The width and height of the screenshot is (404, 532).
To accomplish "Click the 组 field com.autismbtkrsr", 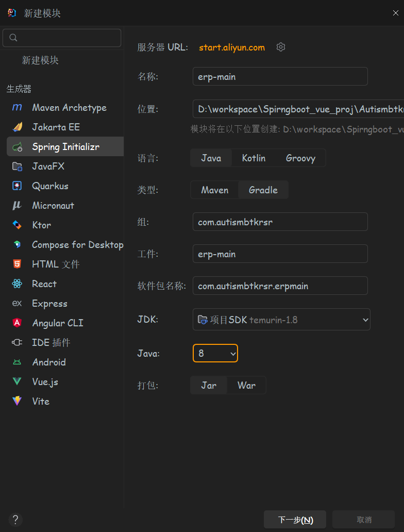I will click(280, 222).
